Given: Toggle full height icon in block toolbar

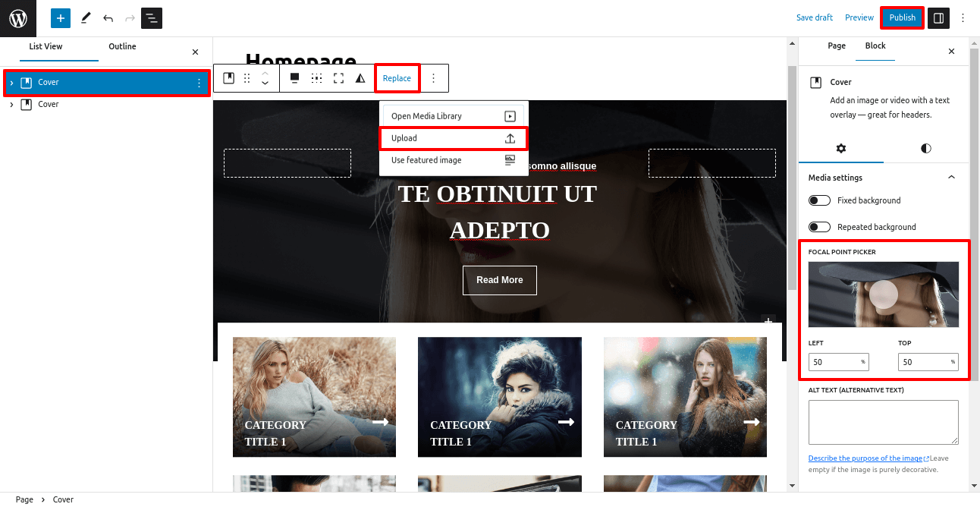Looking at the screenshot, I should pyautogui.click(x=338, y=78).
